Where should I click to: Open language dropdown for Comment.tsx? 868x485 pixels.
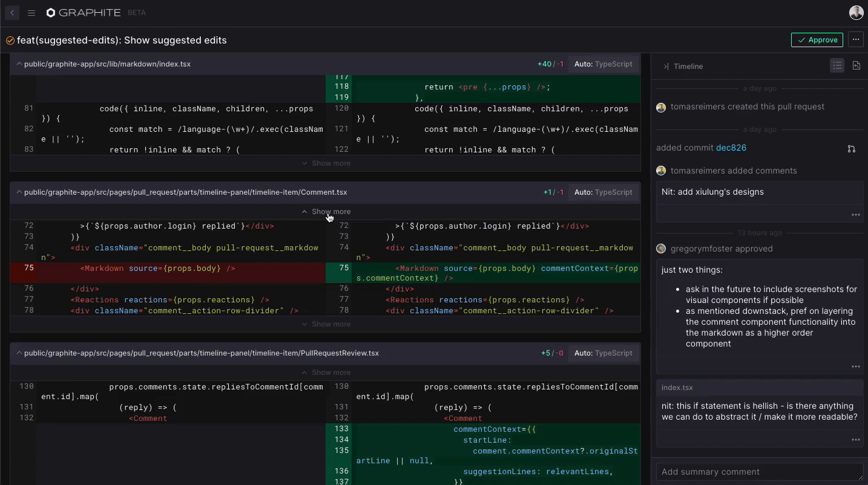tap(603, 192)
